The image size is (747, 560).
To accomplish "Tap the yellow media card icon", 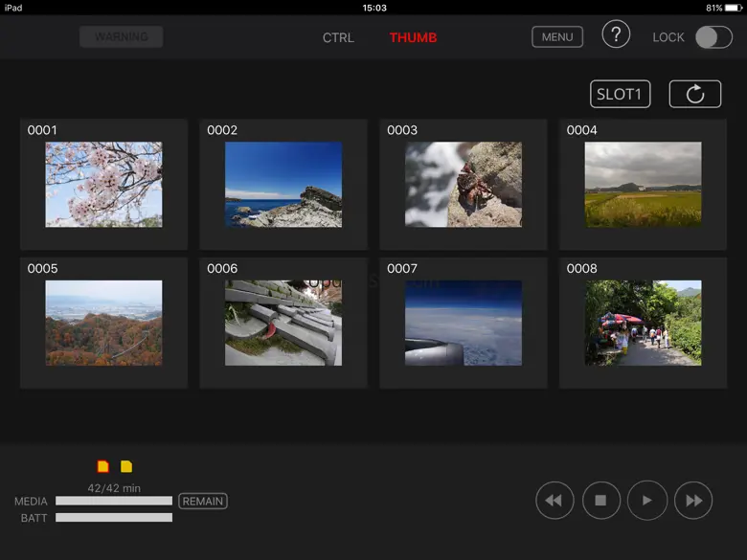I will pyautogui.click(x=126, y=467).
